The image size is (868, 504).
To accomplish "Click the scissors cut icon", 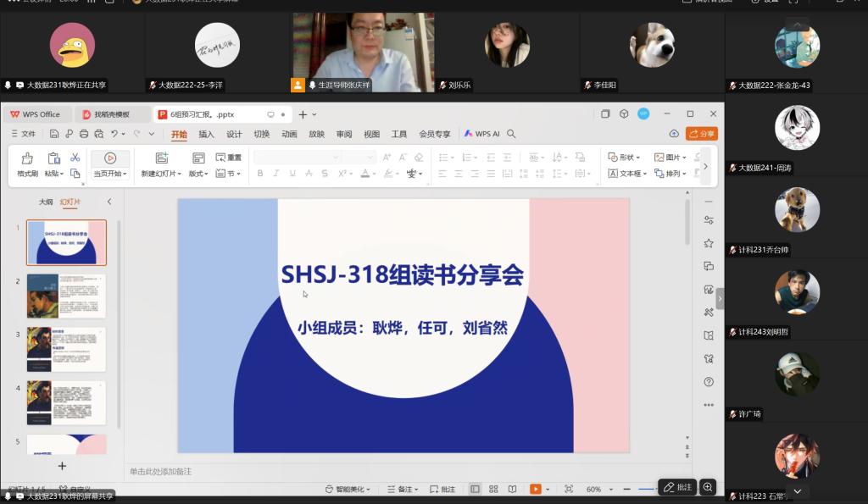I will [x=75, y=158].
